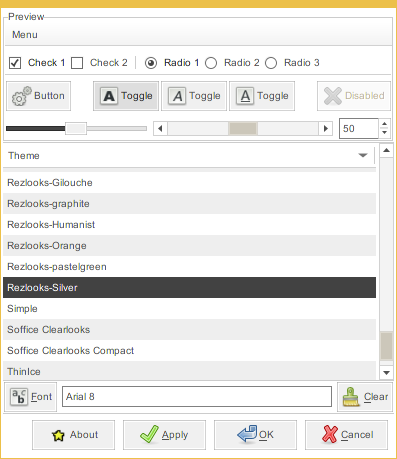Click the theme list scroll up arrow

386,151
